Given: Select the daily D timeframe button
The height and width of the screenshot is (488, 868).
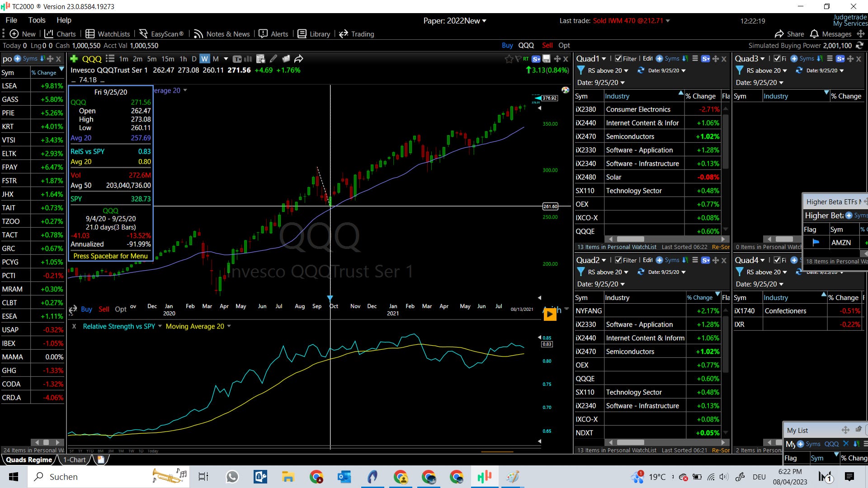Looking at the screenshot, I should click(194, 59).
